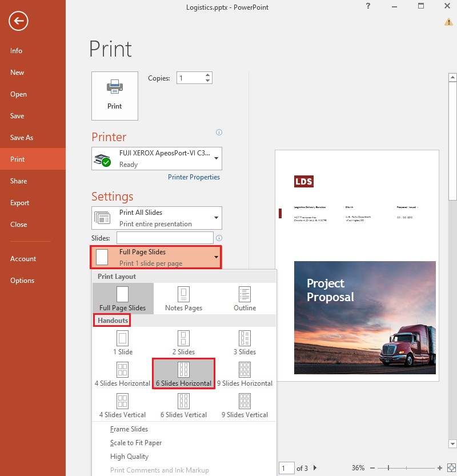Click inside the Slides range input field
The width and height of the screenshot is (457, 476).
(x=166, y=238)
